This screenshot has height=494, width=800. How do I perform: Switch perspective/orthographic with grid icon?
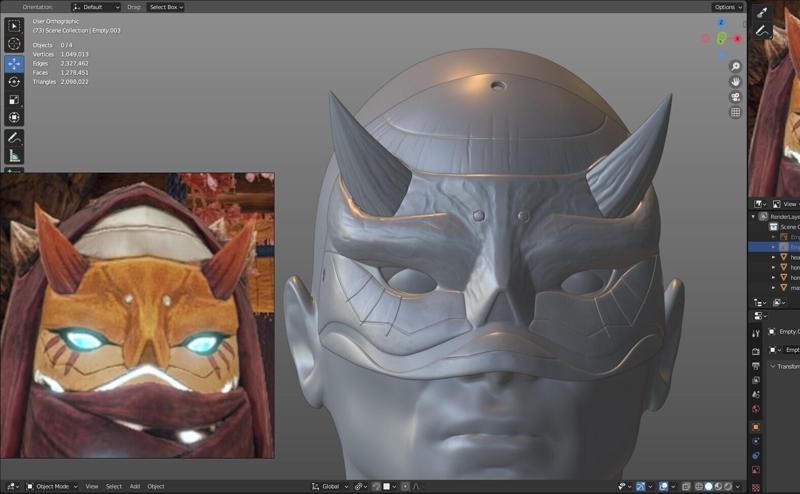[x=735, y=112]
